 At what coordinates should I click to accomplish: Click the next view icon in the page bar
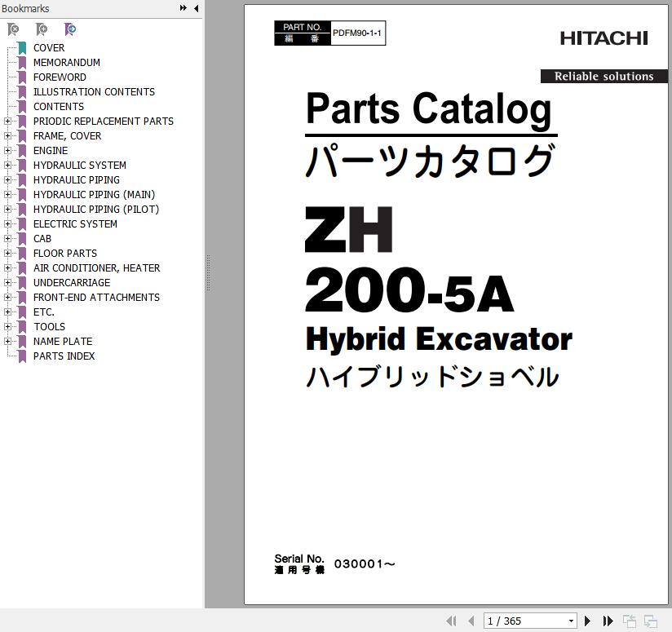point(651,621)
